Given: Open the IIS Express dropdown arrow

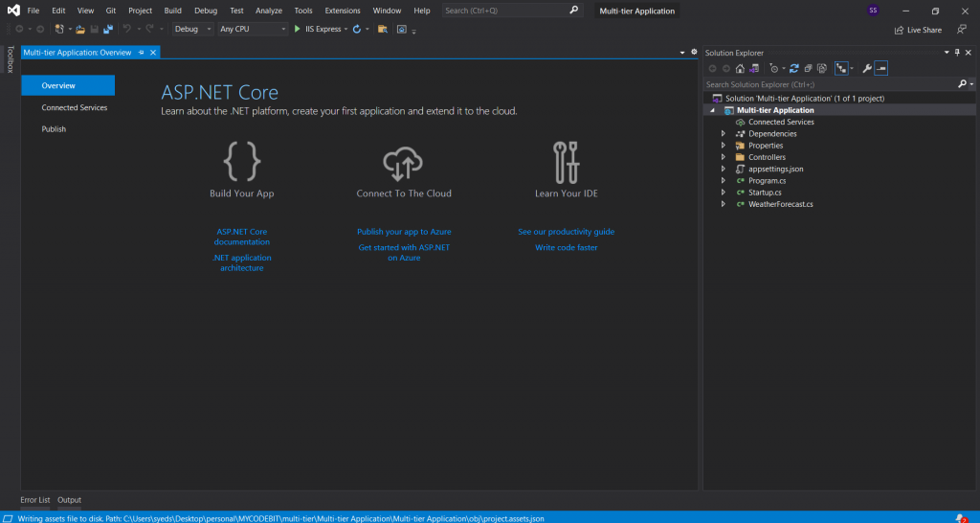Looking at the screenshot, I should (346, 29).
